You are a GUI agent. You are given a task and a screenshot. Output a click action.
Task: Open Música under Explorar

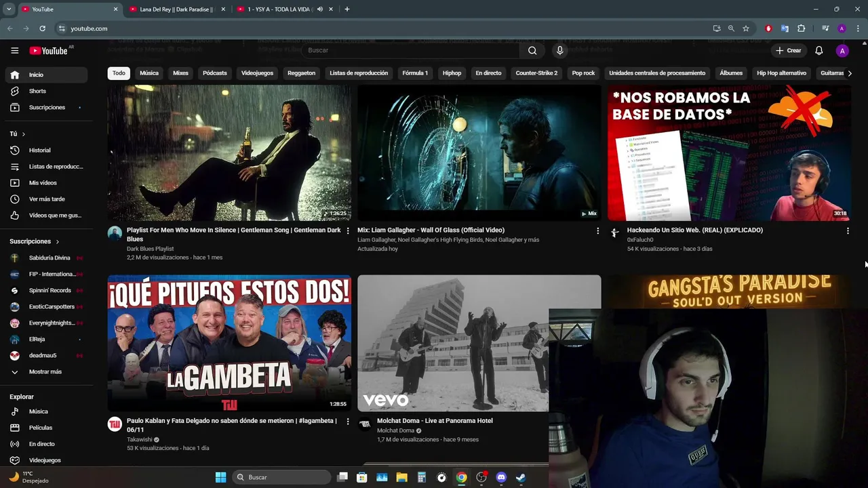[47, 411]
